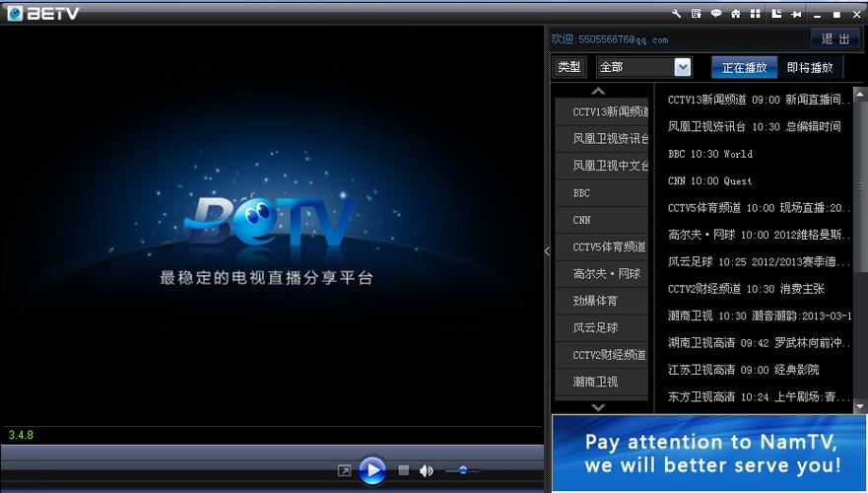Select CCTV13新闻频道 in the channel list
Viewport: 868px width, 493px height.
click(x=602, y=111)
